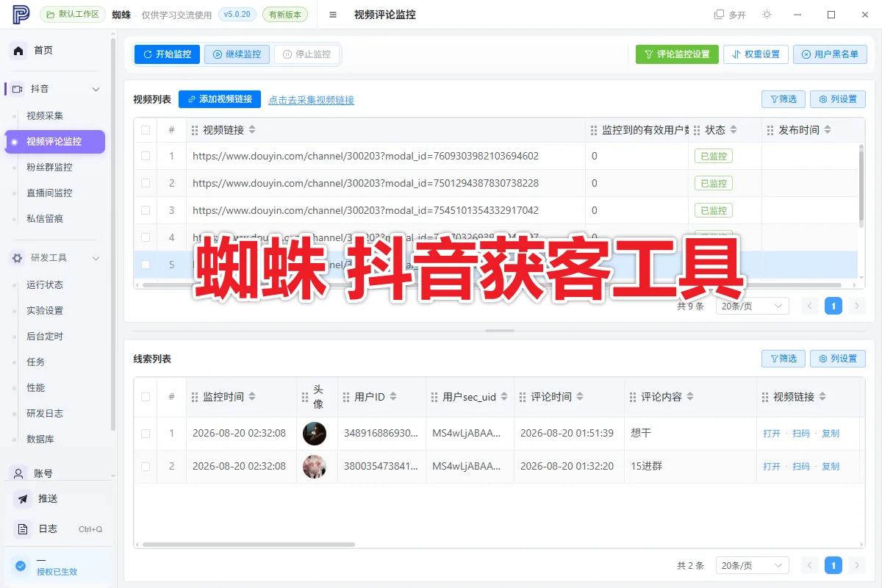Viewport: 882px width, 588px height.
Task: Sort by 监控时间 column
Action: [252, 397]
